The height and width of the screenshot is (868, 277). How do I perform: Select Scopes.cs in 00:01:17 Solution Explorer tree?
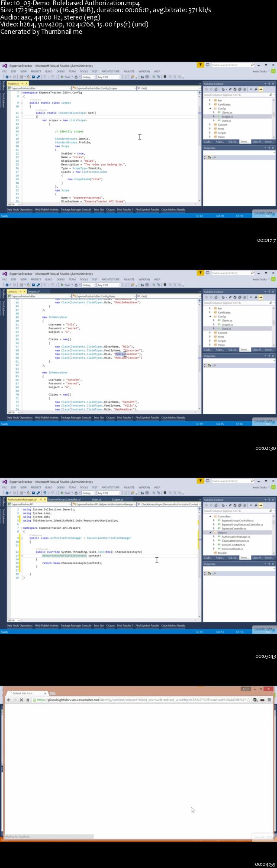(x=227, y=117)
